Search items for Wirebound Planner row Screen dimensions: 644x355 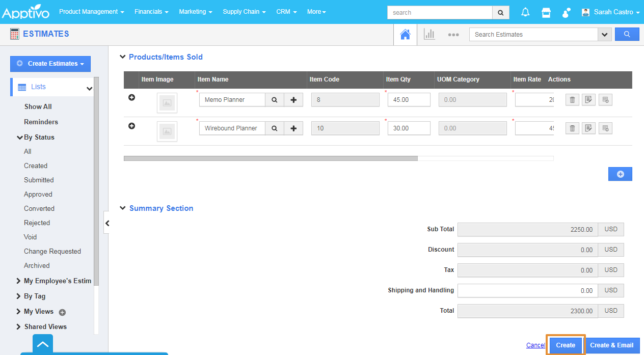pyautogui.click(x=275, y=128)
